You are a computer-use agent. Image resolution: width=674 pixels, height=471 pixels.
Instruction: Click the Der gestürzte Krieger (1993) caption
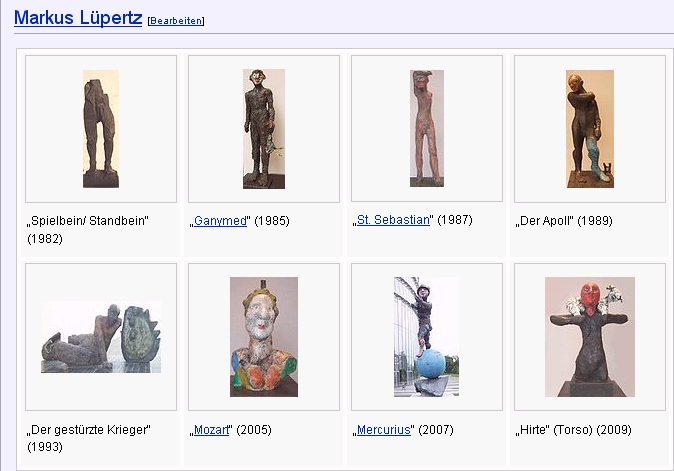pyautogui.click(x=89, y=438)
